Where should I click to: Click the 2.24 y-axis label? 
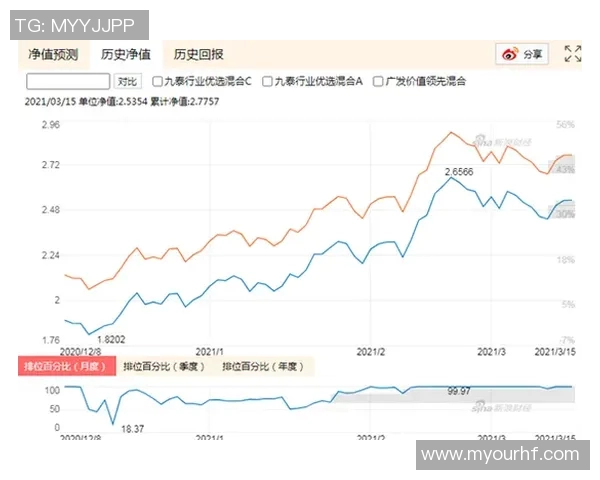(51, 255)
